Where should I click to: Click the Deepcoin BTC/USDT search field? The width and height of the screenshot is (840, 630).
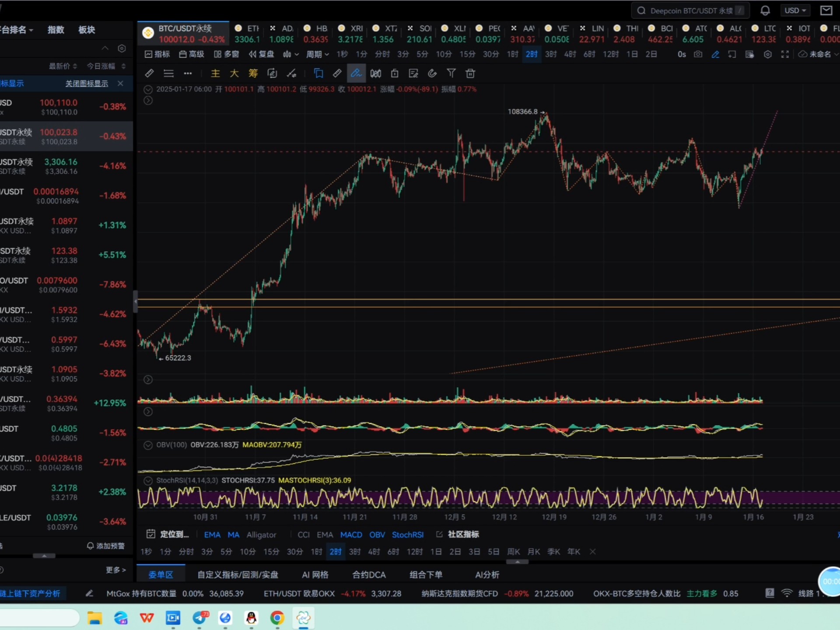pos(690,10)
